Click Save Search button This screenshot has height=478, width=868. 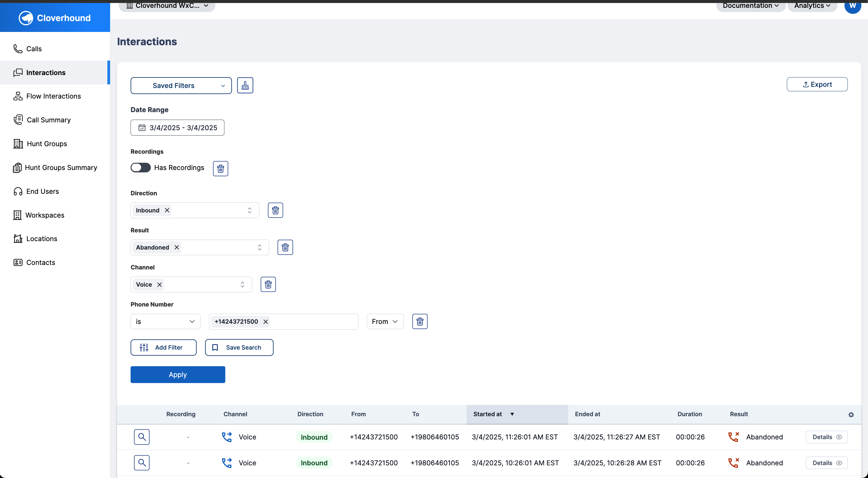[x=239, y=347]
